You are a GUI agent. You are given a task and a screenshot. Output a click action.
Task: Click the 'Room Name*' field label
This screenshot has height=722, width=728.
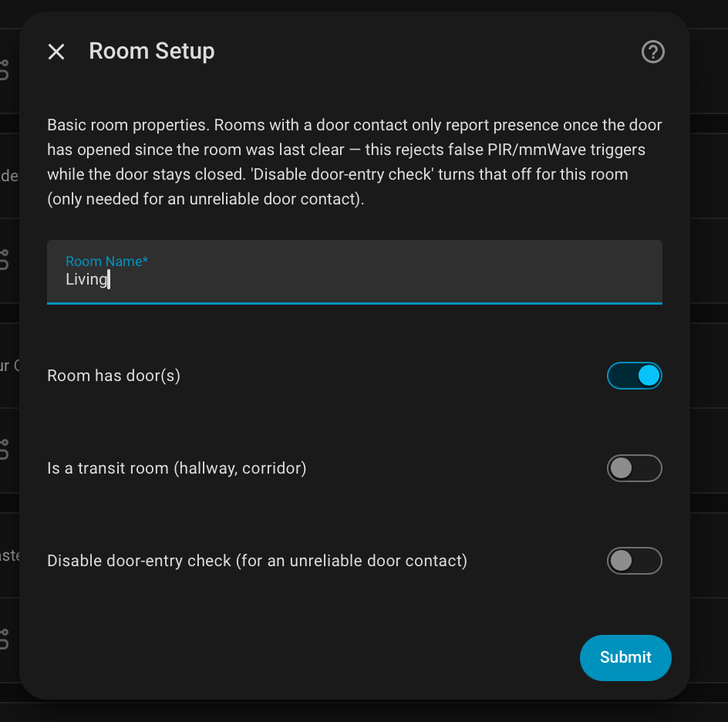[106, 261]
